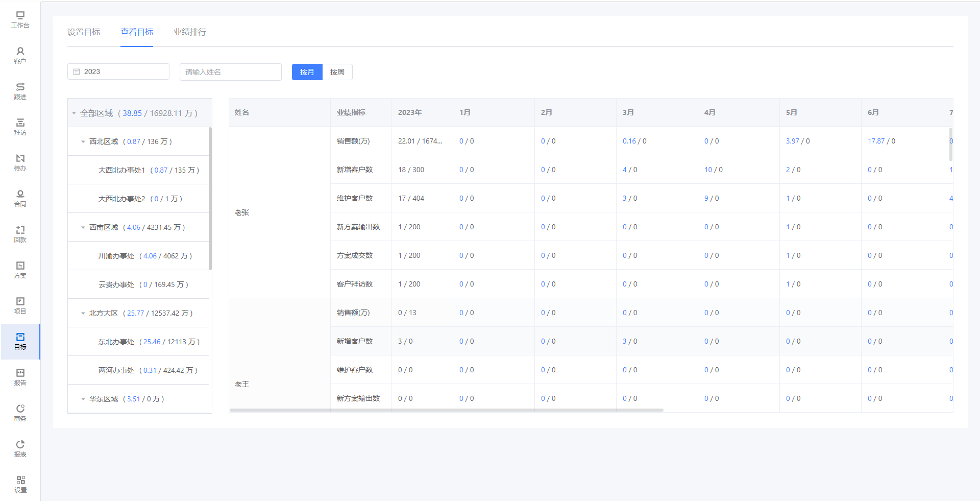This screenshot has height=501, width=980.
Task: Open the 合同 contracts sidebar icon
Action: click(x=20, y=198)
